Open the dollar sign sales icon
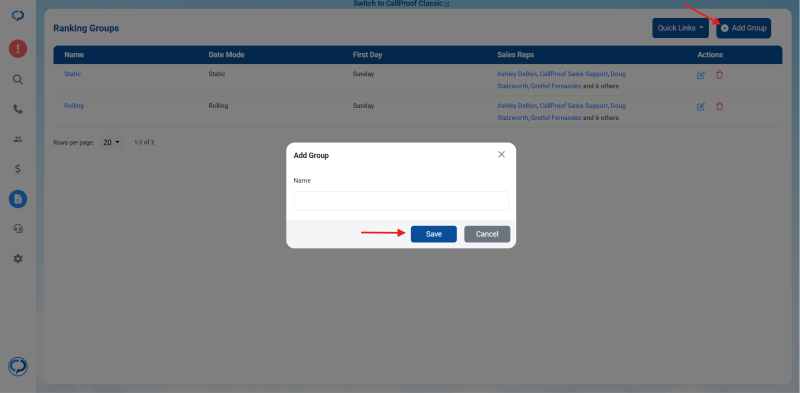 18,169
